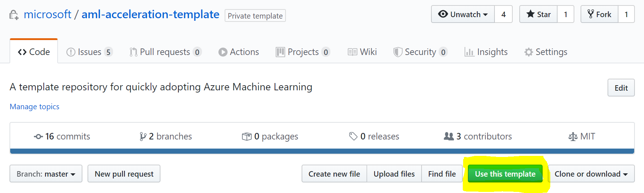Click the Code tab brackets icon
Image resolution: width=644 pixels, height=193 pixels.
[22, 52]
